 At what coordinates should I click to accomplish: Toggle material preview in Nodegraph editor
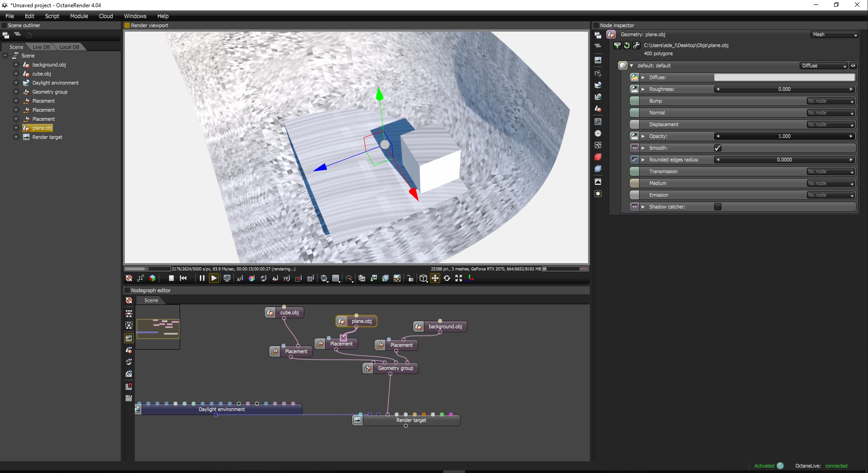(x=129, y=362)
